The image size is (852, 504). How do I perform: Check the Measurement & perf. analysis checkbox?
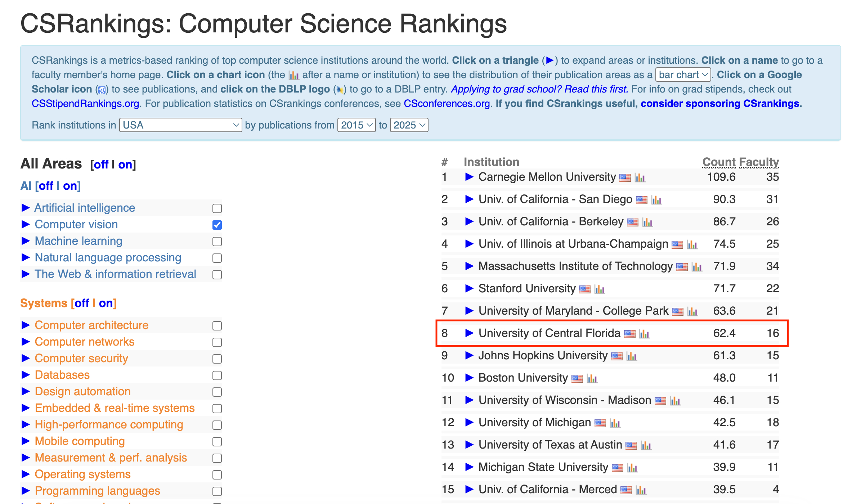tap(217, 458)
